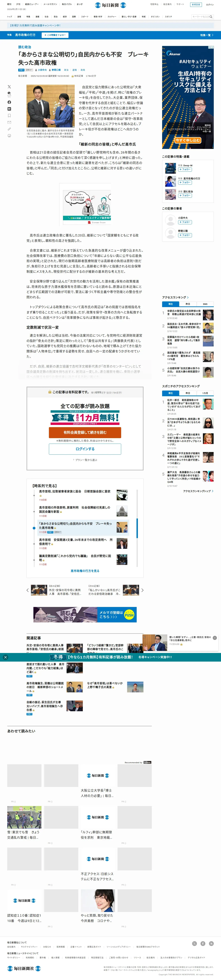Bookmark this article with bookmark icon
The width and height of the screenshot is (221, 980).
pos(9,115)
